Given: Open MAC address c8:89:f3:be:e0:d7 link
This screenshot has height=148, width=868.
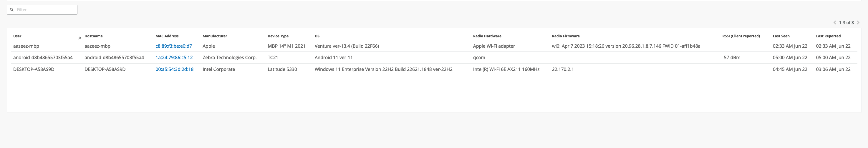Looking at the screenshot, I should click(x=173, y=46).
